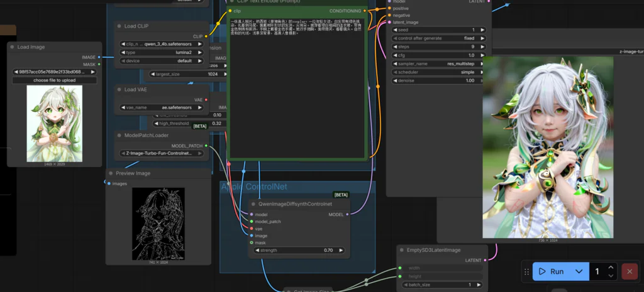Open the scheduler simple combo
This screenshot has width=644, height=292.
click(x=438, y=72)
